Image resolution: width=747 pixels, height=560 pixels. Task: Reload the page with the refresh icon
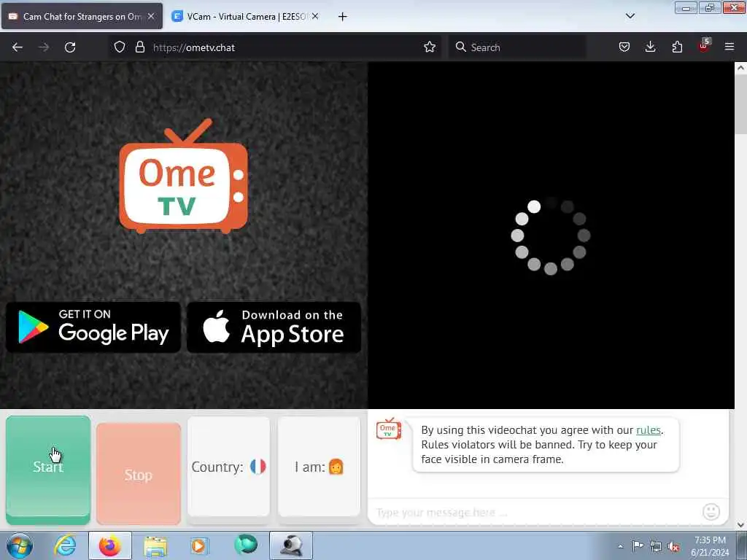(x=70, y=47)
